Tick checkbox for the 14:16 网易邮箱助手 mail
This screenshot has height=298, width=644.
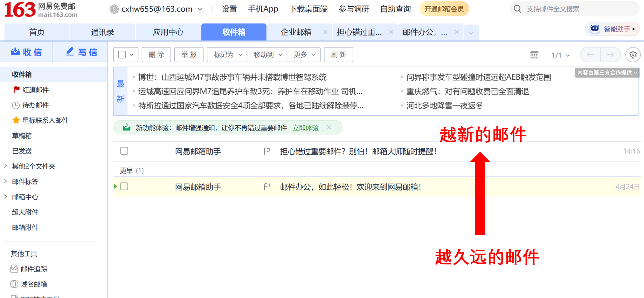(124, 151)
